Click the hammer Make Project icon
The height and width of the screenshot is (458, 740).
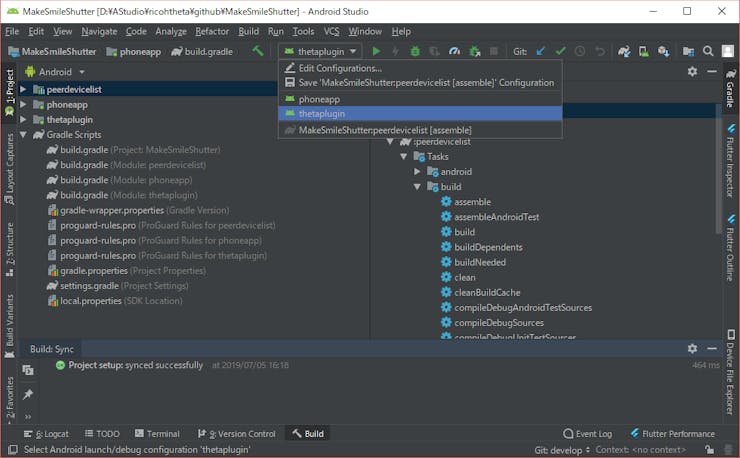pos(258,51)
